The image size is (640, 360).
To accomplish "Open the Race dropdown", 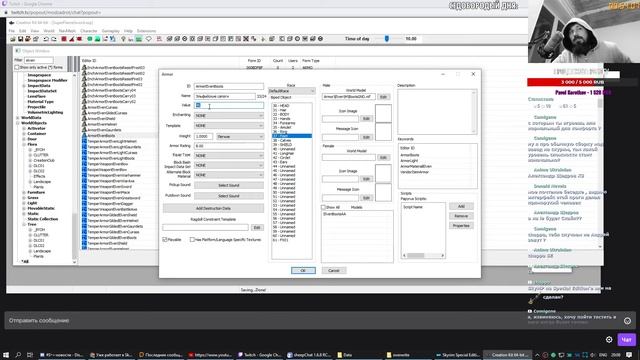I will [291, 91].
